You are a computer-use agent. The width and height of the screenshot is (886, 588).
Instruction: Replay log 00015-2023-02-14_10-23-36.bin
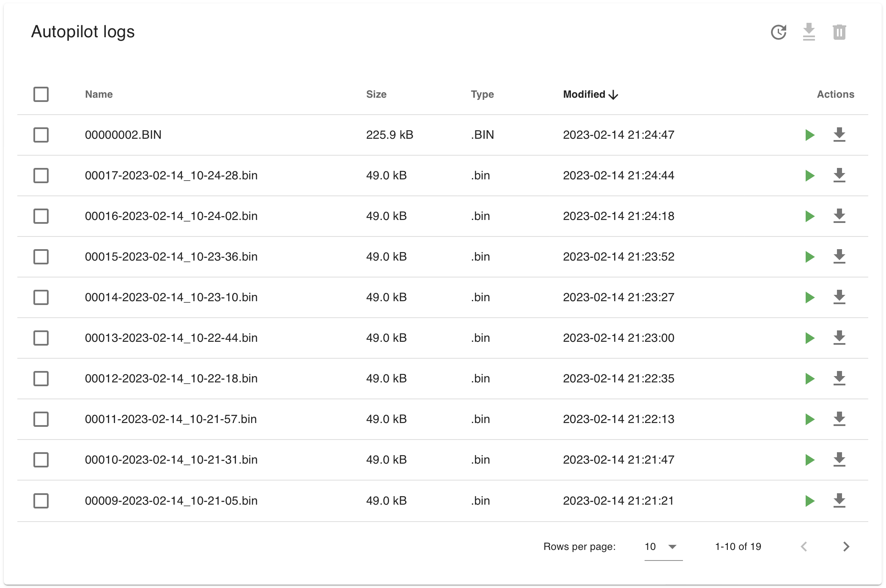[x=809, y=257]
